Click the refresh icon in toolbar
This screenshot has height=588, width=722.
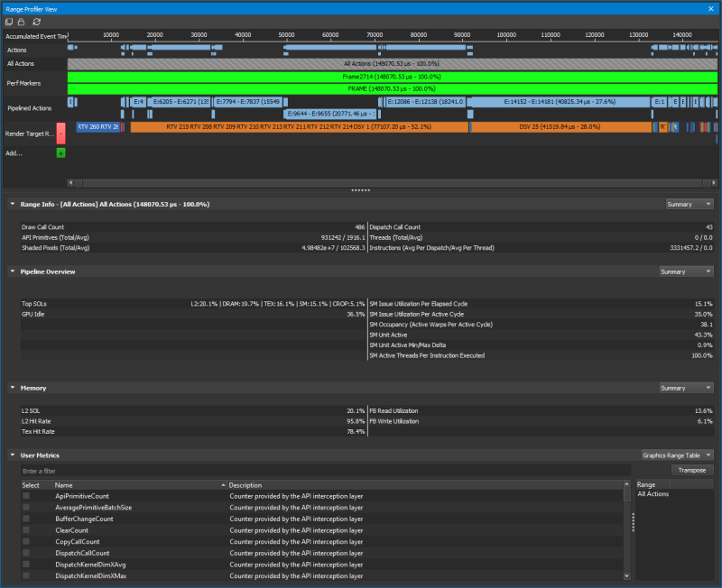pyautogui.click(x=36, y=21)
